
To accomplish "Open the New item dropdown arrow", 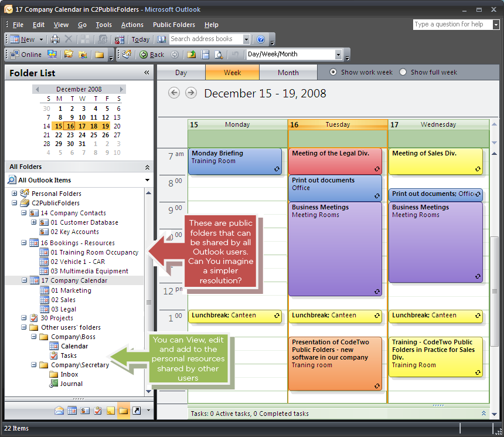I will point(41,39).
